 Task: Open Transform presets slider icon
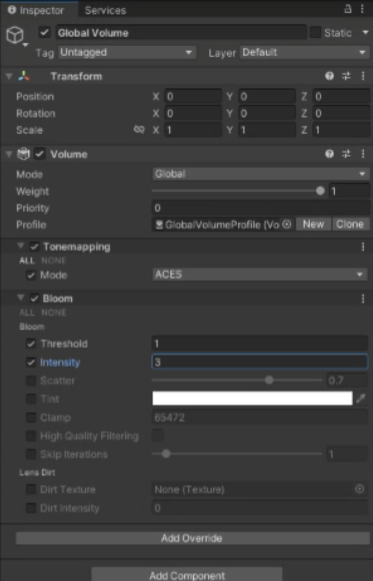coord(346,76)
